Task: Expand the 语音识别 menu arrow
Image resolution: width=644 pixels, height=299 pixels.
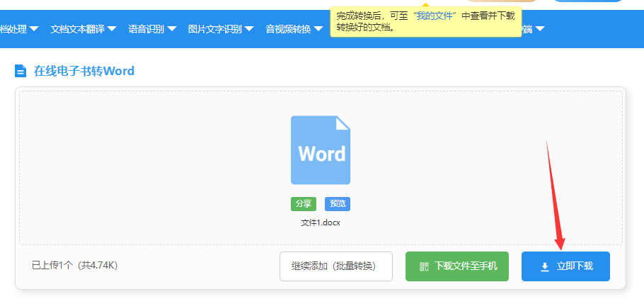Action: (172, 29)
